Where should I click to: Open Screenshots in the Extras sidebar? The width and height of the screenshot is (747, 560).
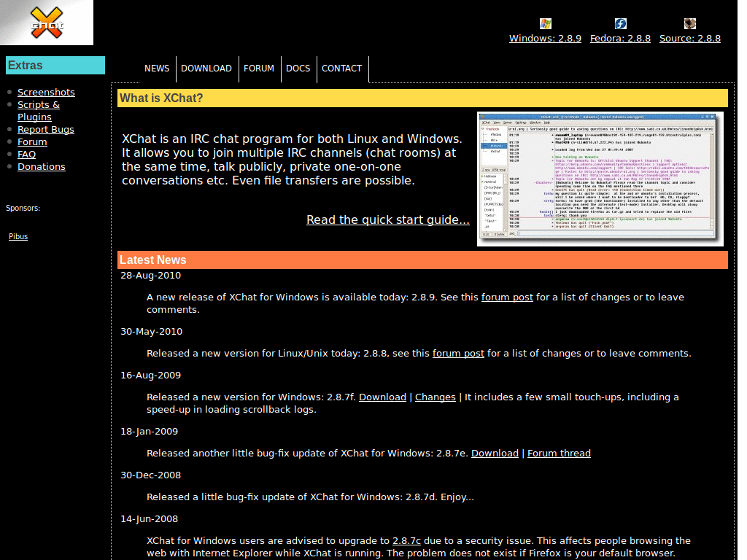[x=46, y=92]
